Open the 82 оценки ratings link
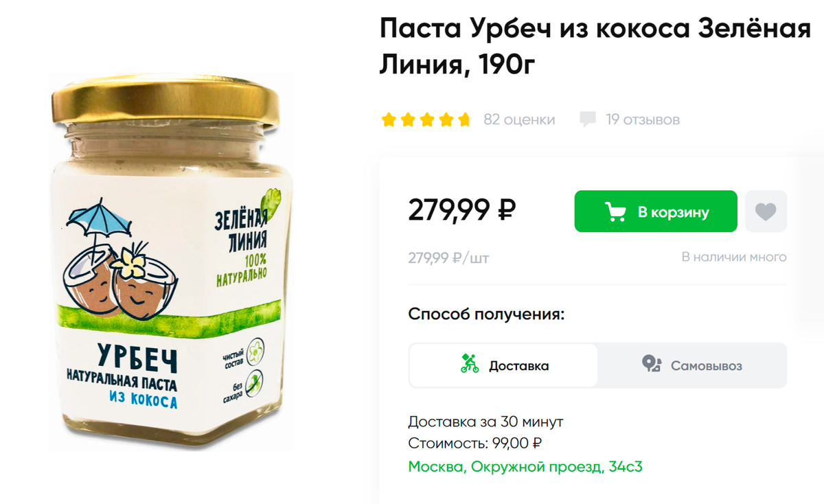Viewport: 824px width, 504px height. tap(519, 119)
